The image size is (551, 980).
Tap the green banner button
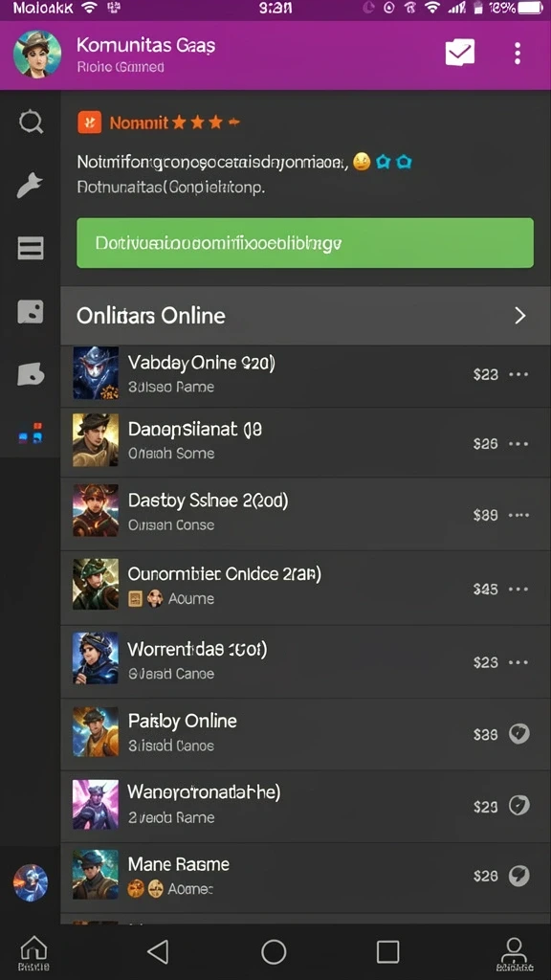[305, 243]
